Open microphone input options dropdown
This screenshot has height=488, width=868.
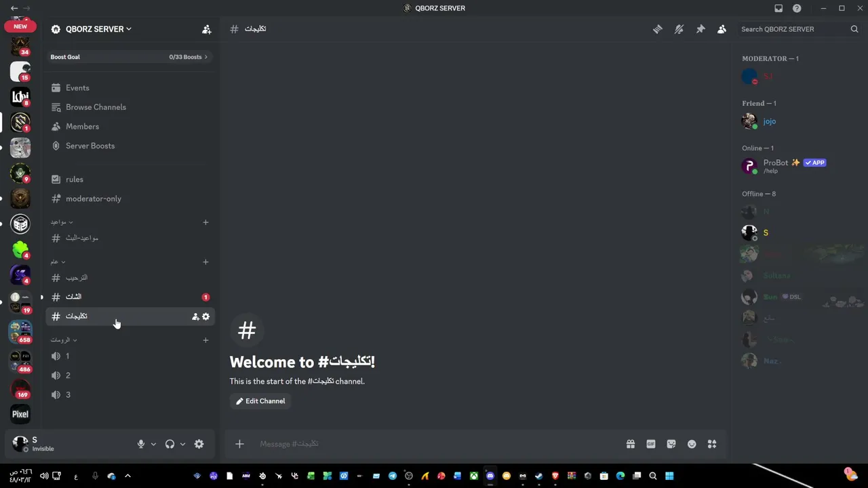pos(153,444)
